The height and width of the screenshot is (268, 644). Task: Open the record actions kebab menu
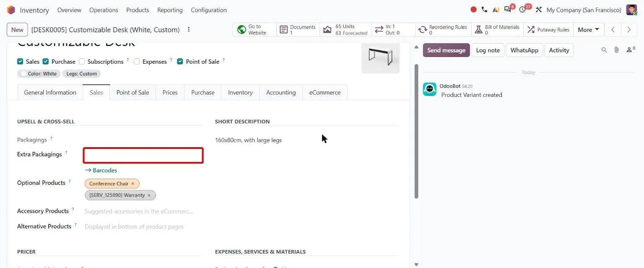coord(189,29)
